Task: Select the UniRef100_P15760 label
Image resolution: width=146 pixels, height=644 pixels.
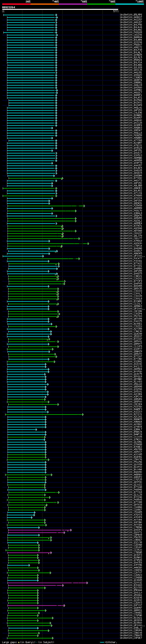Action: click(131, 407)
